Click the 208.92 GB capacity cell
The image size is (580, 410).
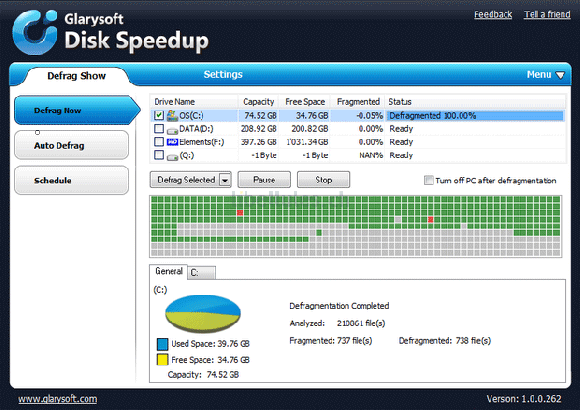point(259,129)
